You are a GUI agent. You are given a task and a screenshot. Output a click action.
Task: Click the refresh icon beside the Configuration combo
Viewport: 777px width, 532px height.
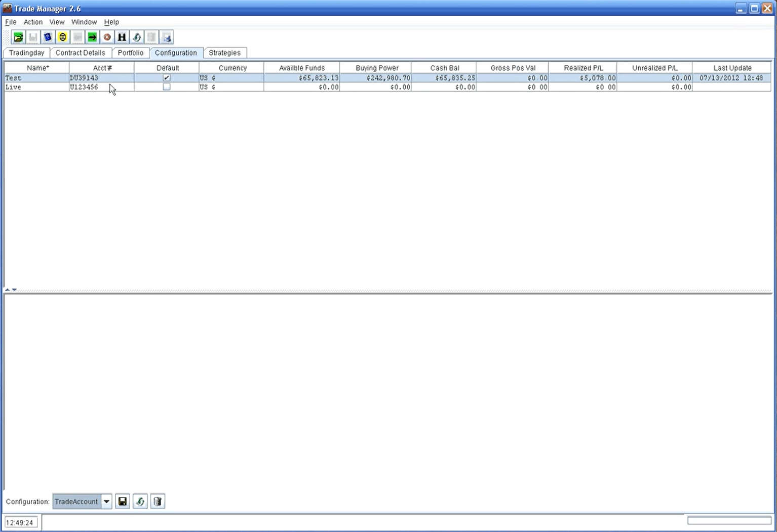140,502
